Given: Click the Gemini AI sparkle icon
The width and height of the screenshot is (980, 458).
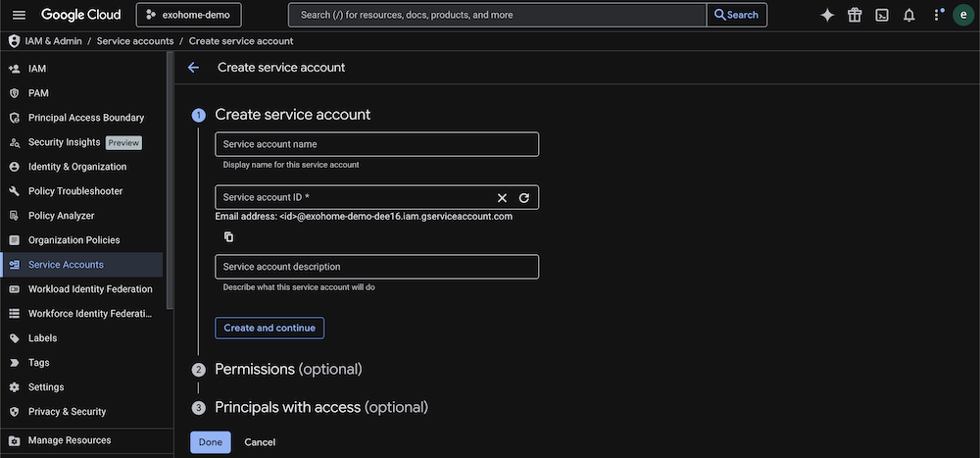Looking at the screenshot, I should coord(827,15).
